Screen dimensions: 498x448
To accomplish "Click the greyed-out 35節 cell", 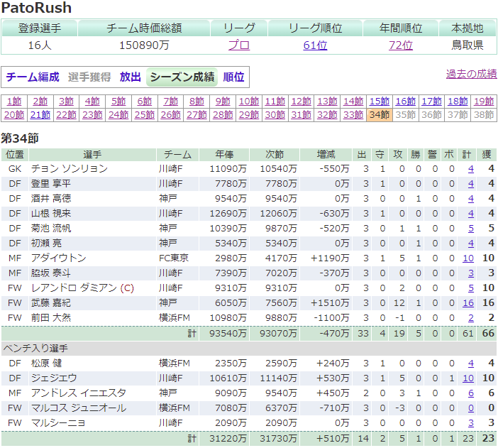I will [406, 115].
